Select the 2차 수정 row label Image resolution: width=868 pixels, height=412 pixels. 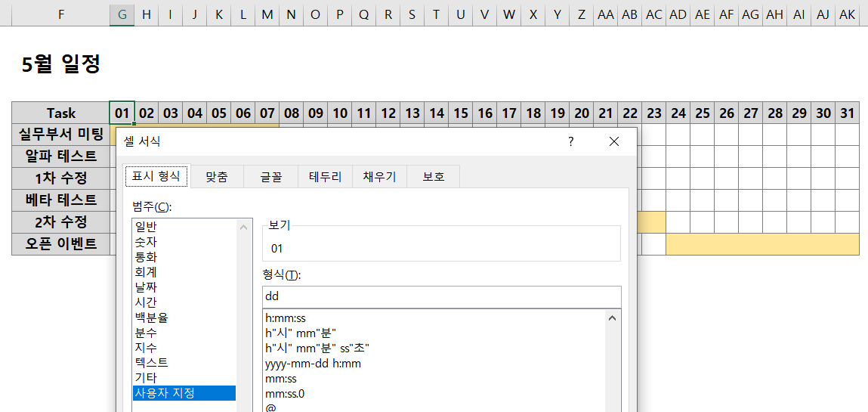point(61,222)
